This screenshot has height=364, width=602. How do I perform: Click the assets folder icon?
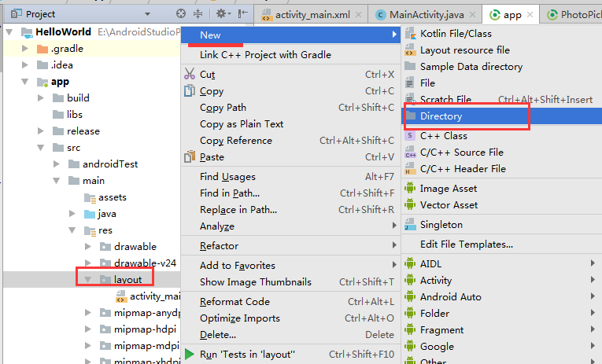(90, 198)
